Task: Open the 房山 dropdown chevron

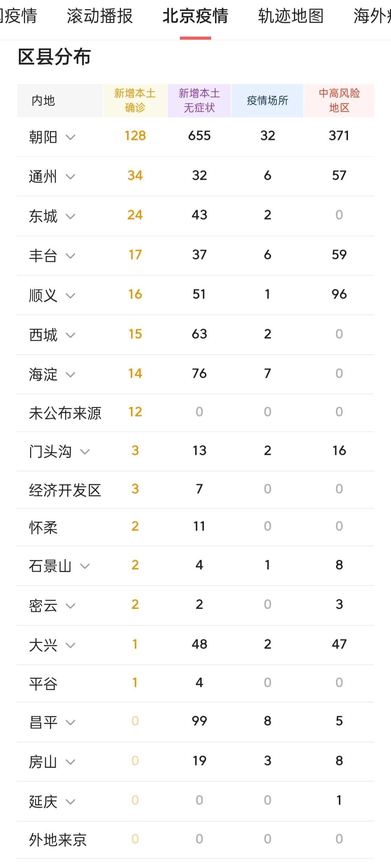Action: pos(70,762)
